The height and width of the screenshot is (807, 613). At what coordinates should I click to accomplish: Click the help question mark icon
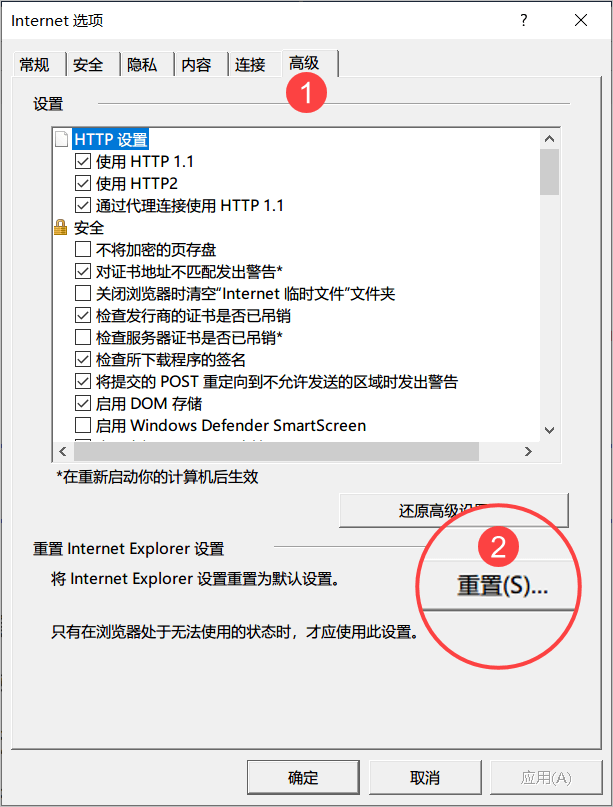523,20
